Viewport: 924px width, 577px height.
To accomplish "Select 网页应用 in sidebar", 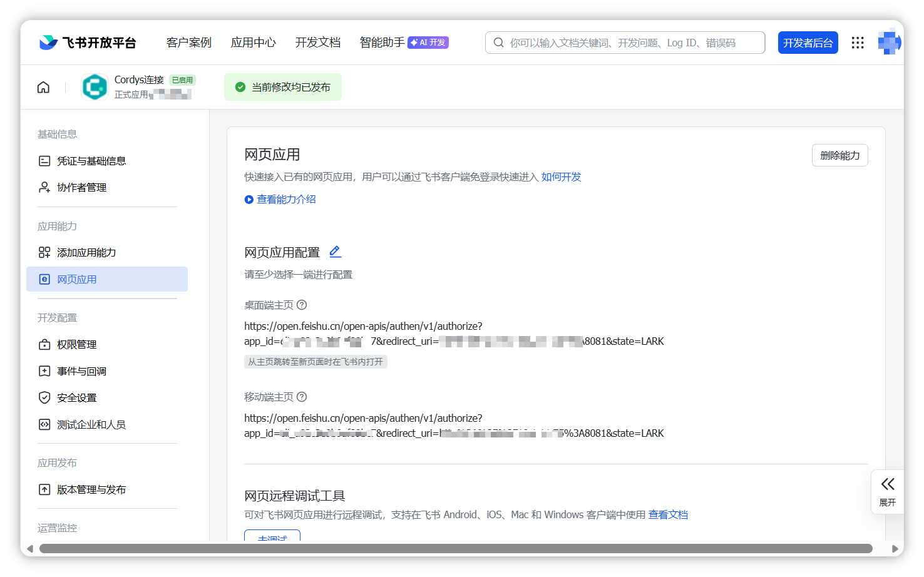I will pos(107,279).
